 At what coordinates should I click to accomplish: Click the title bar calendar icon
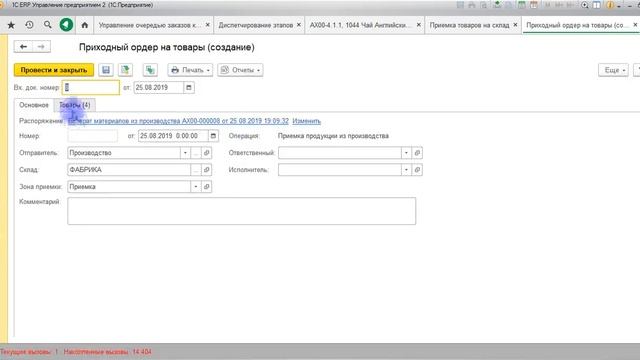533,5
